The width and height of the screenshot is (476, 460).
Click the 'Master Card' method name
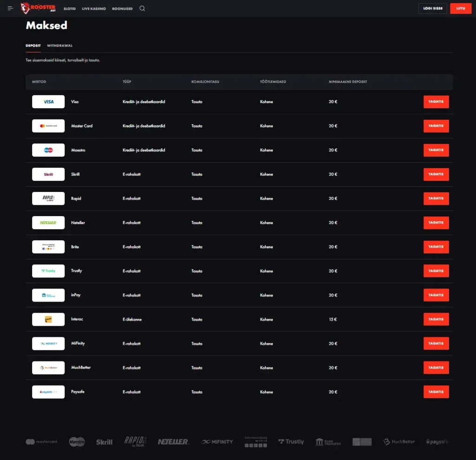coord(82,126)
